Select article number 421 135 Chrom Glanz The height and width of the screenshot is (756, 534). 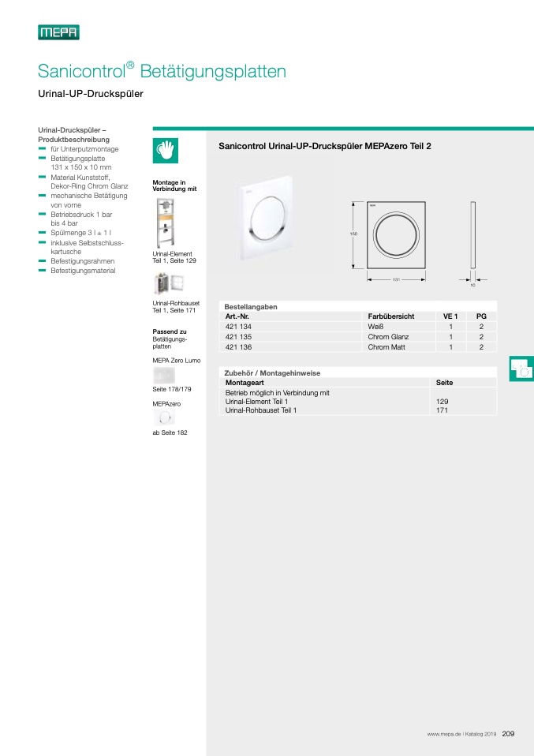coord(238,336)
